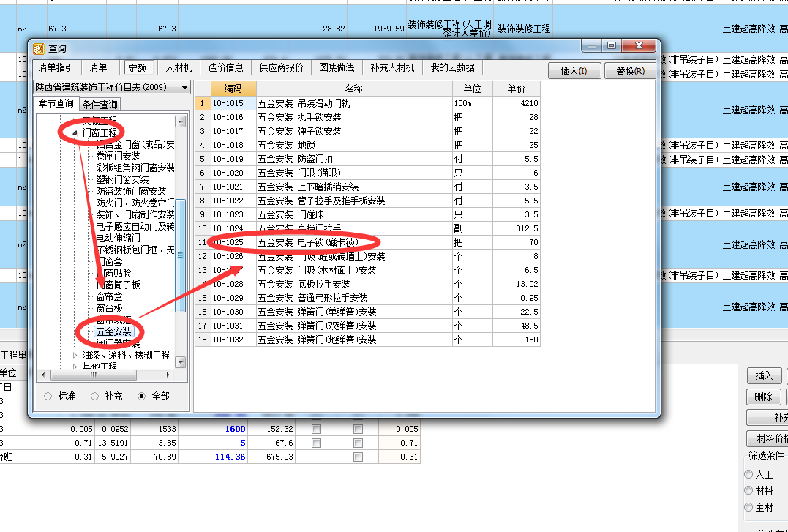Screen dimensions: 788x532
Task: Choose 主材 filter in background window
Action: click(748, 507)
